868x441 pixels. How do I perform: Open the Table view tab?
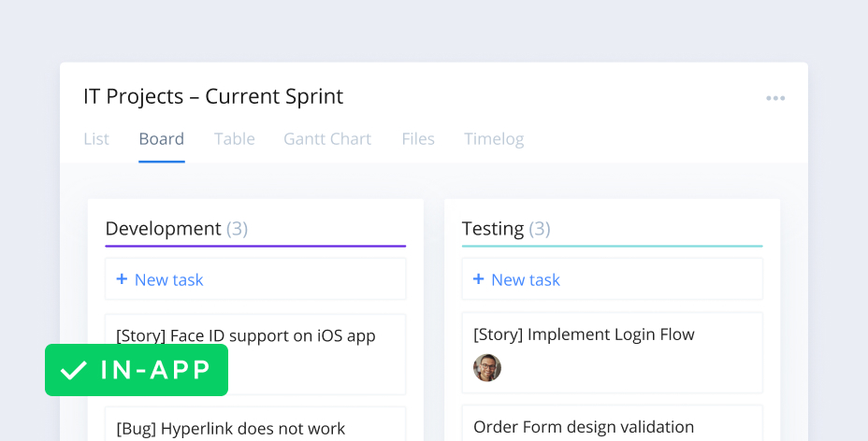(234, 139)
